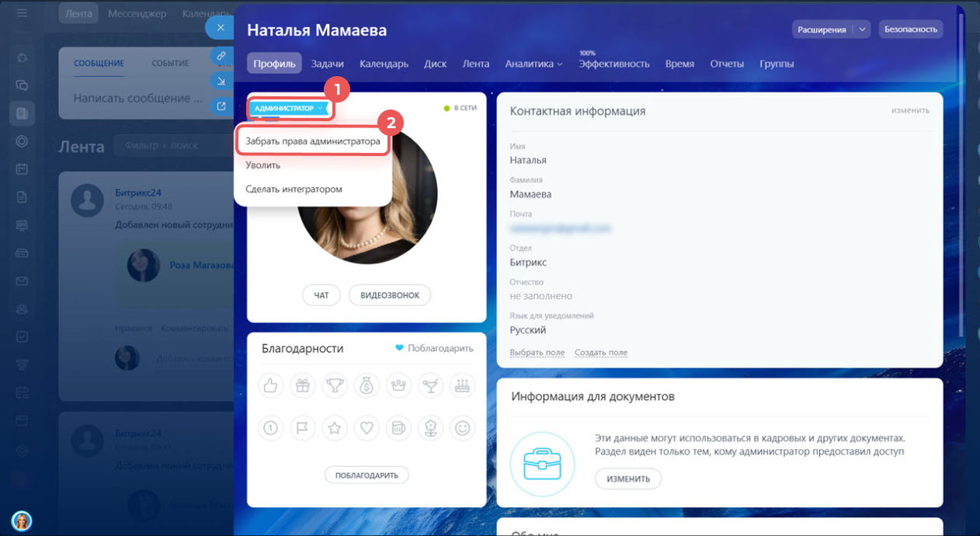Screen dimensions: 980x536
Task: Open the Администратор role dropdown badge
Action: pos(290,109)
